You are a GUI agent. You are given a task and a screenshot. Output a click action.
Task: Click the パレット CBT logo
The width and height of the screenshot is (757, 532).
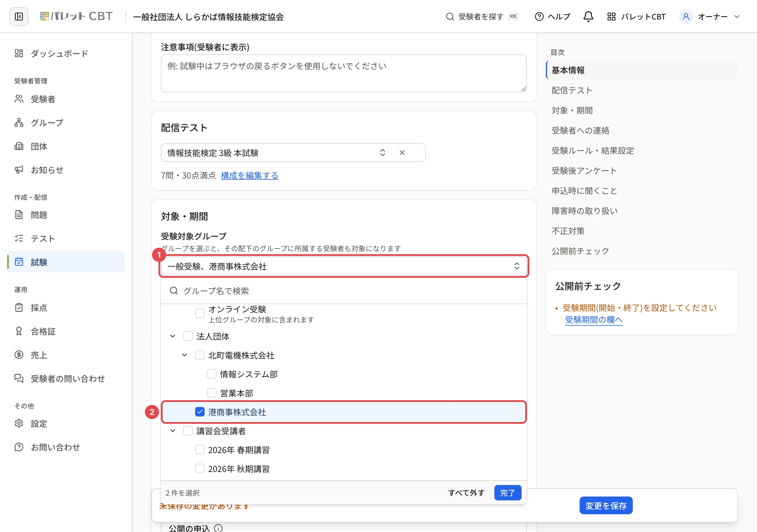pyautogui.click(x=76, y=17)
